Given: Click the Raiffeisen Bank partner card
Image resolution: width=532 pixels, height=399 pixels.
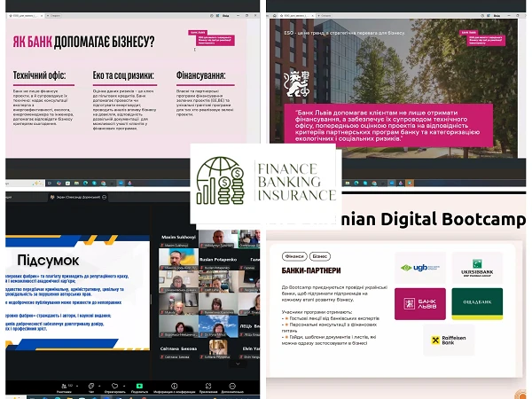Looking at the screenshot, I should (x=420, y=340).
